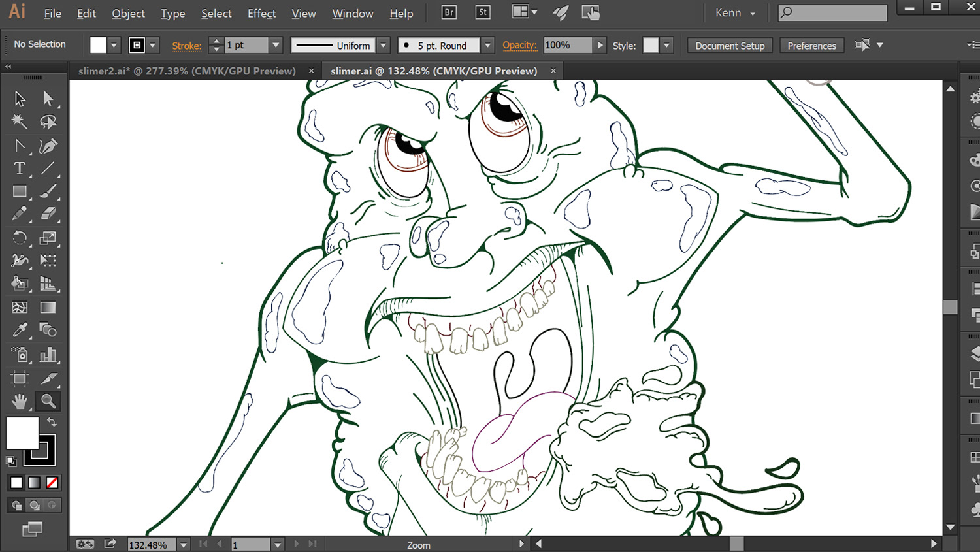
Task: Open graphic Style dropdown arrow
Action: tap(666, 45)
